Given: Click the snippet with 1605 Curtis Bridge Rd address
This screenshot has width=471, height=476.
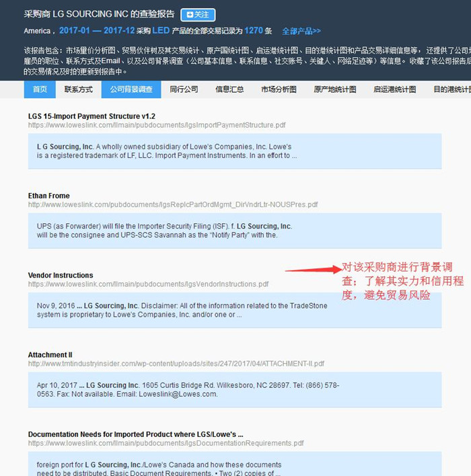Looking at the screenshot, I should pos(235,390).
